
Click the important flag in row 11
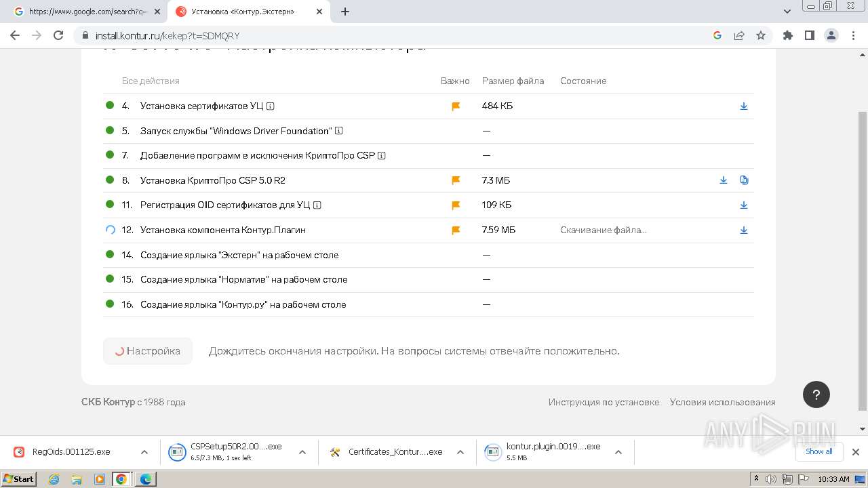[x=456, y=205]
